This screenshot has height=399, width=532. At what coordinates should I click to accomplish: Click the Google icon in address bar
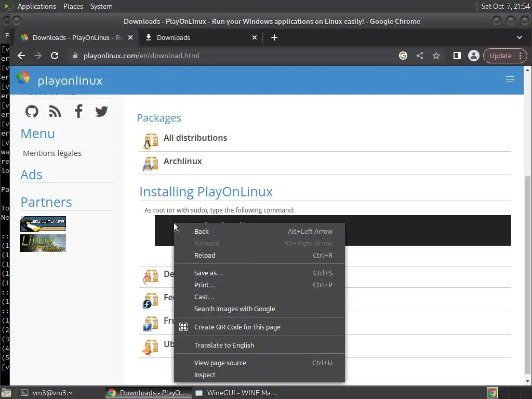tap(403, 56)
